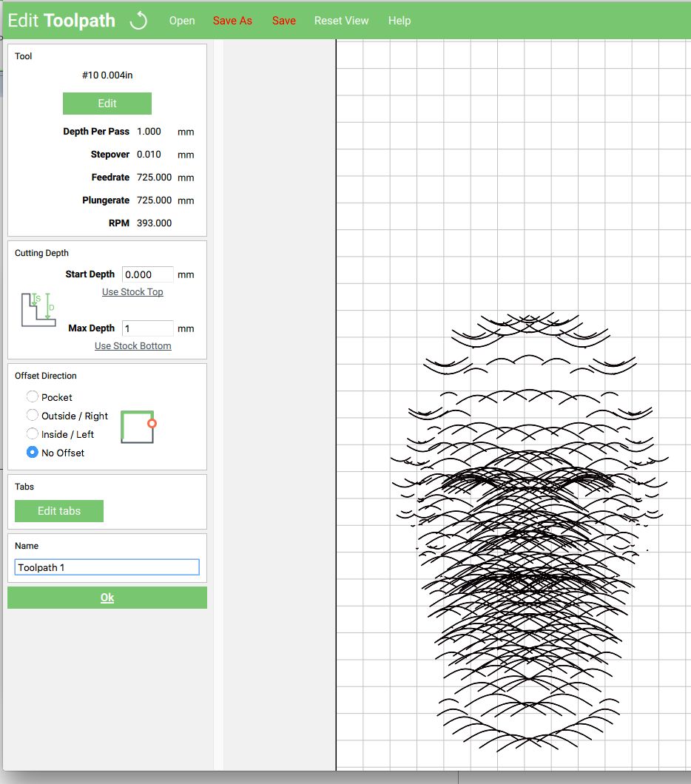This screenshot has width=691, height=784.
Task: Click the Toolpath 1 name field
Action: tap(107, 567)
